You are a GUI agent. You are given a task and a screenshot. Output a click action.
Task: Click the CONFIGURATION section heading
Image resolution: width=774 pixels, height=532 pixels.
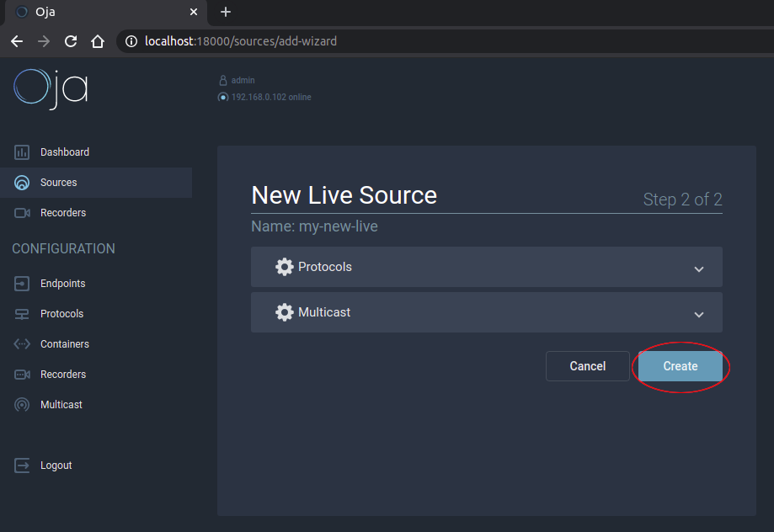pyautogui.click(x=64, y=248)
